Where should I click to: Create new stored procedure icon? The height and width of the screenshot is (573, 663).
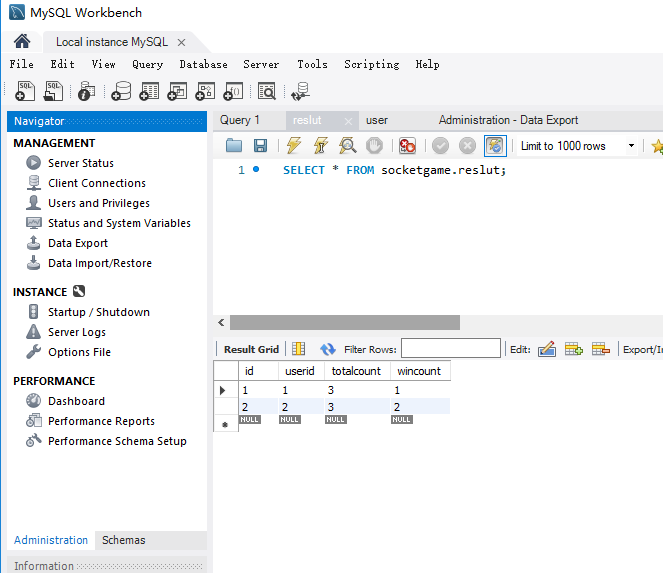coord(205,91)
